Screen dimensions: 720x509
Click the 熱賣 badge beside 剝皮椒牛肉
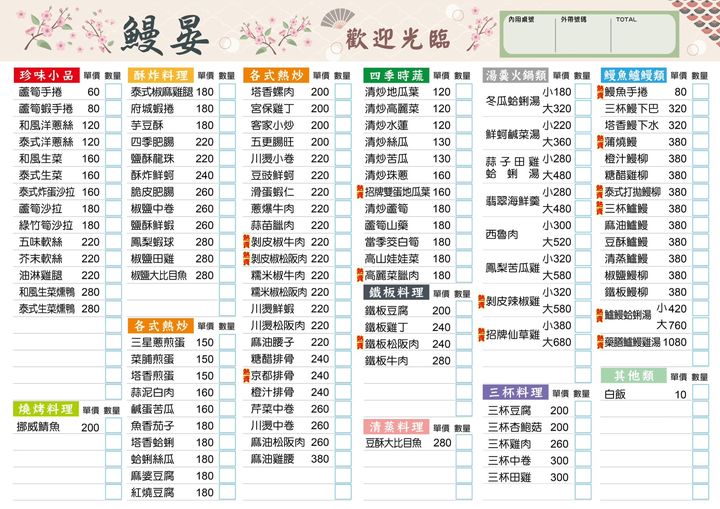tap(246, 242)
